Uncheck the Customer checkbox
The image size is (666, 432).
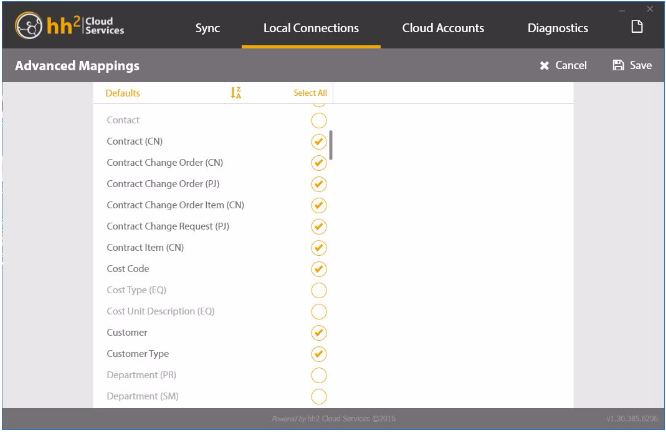(x=319, y=333)
